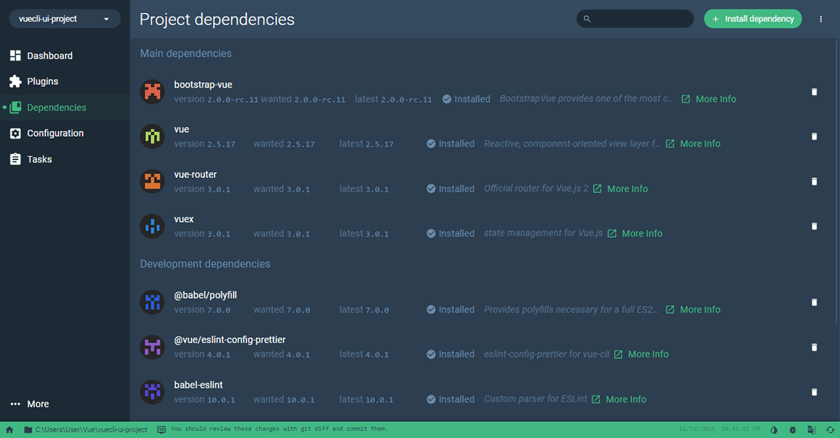Click the bootstrap-vue package avatar
Image resolution: width=840 pixels, height=438 pixels.
(152, 92)
